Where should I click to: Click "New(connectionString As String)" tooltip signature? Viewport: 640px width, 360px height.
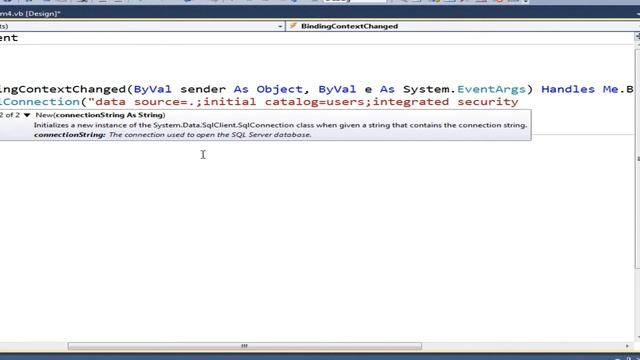tap(100, 115)
